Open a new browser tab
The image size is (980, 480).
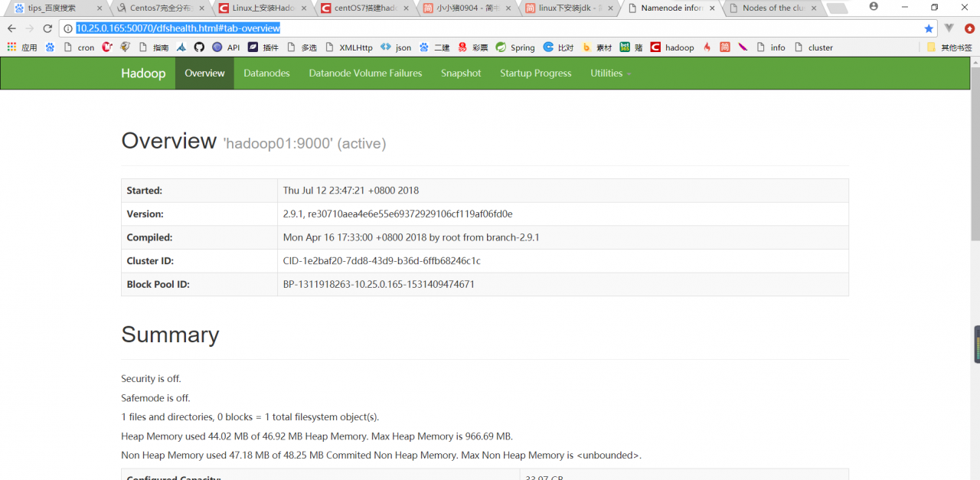point(837,8)
